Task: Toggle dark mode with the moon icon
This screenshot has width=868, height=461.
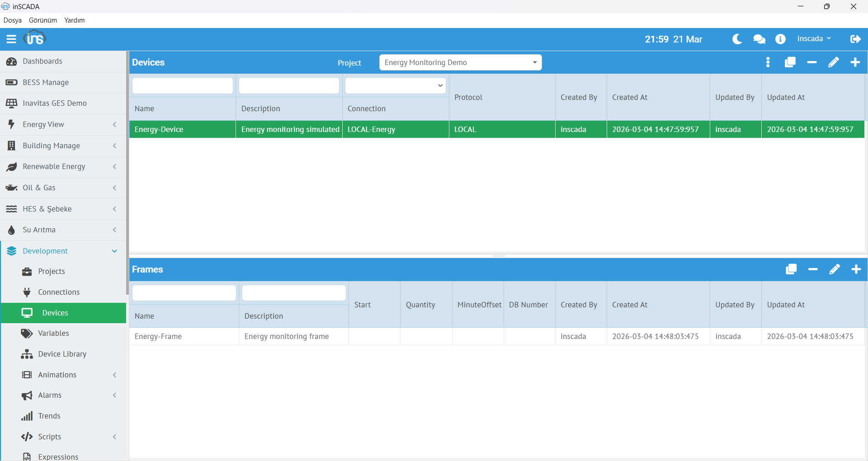Action: tap(737, 39)
